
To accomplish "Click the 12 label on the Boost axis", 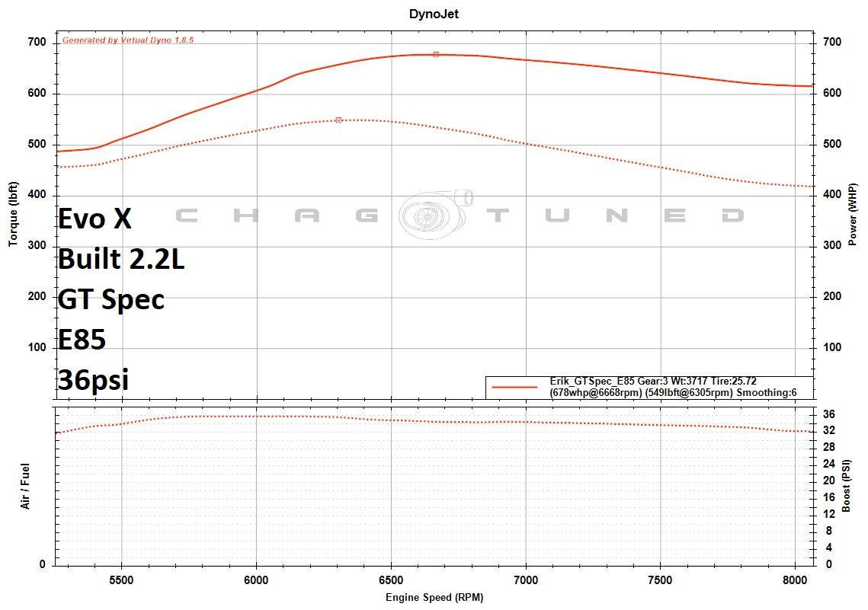I will tap(828, 514).
